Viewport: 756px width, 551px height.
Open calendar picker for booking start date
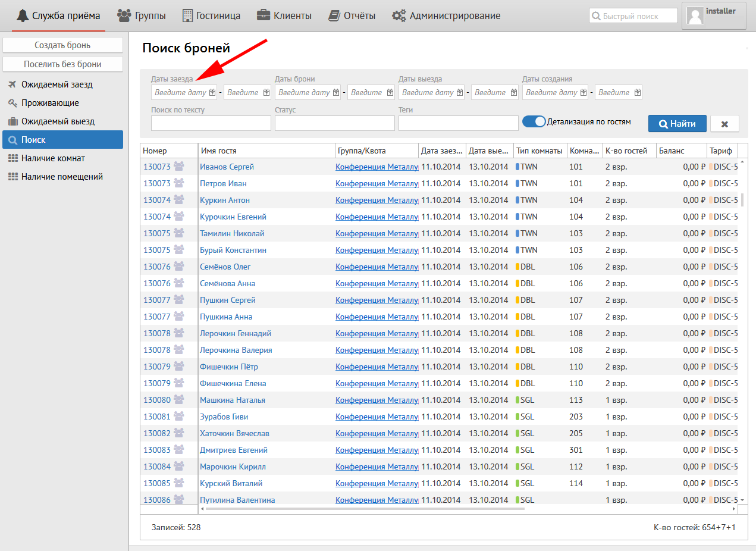point(336,93)
